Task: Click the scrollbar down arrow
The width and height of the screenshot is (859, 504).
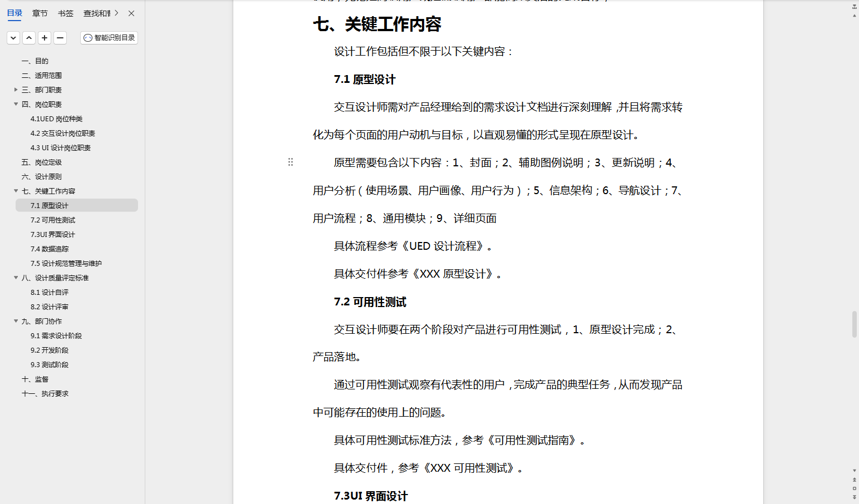Action: coord(855,471)
